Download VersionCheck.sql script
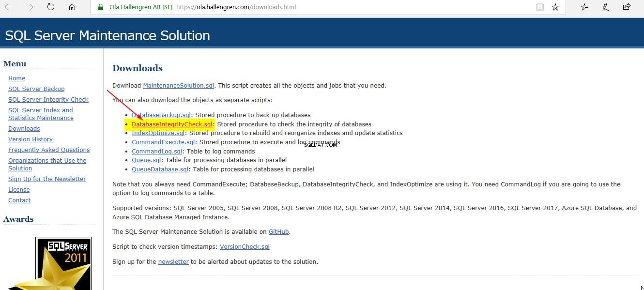The width and height of the screenshot is (644, 290). pyautogui.click(x=245, y=247)
